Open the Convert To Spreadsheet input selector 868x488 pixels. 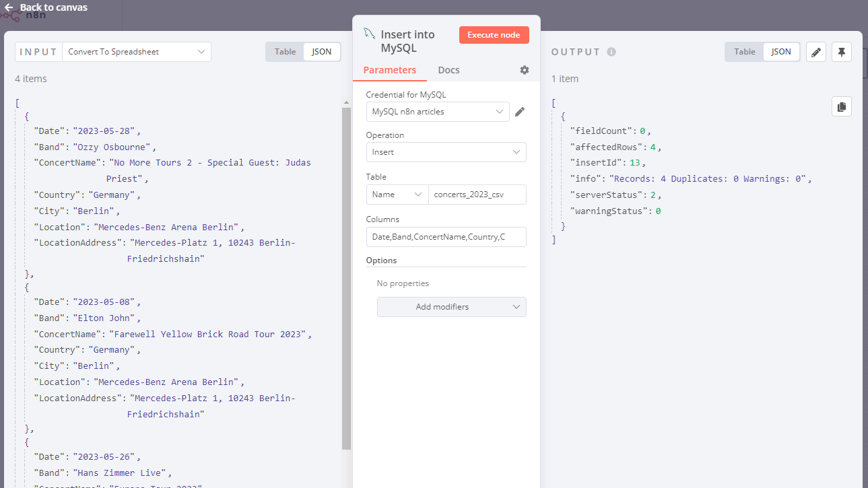[x=135, y=51]
